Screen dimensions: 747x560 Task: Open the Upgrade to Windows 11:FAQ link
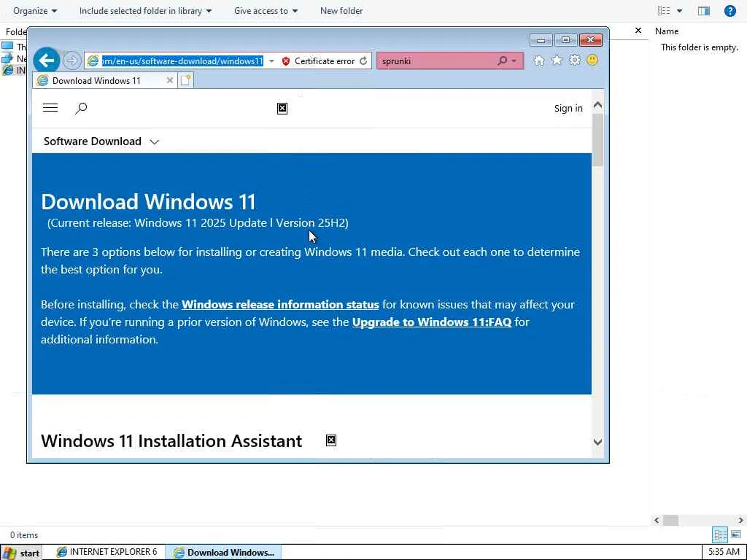432,322
